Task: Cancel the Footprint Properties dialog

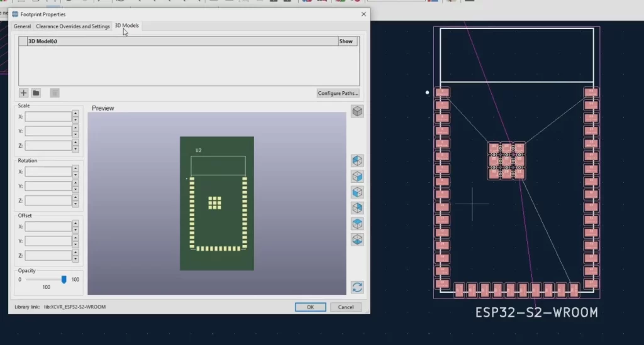Action: pyautogui.click(x=345, y=307)
